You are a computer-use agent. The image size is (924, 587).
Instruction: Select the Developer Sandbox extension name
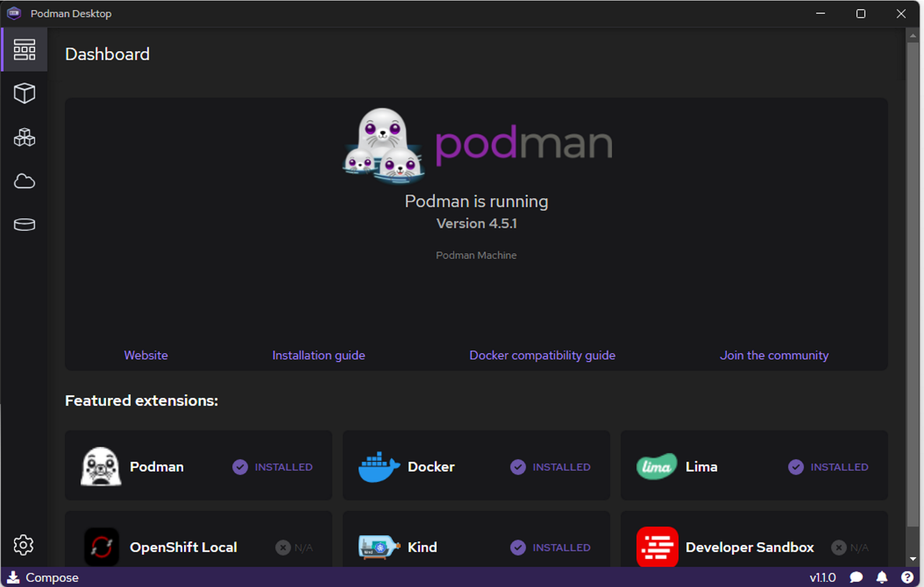click(x=750, y=547)
